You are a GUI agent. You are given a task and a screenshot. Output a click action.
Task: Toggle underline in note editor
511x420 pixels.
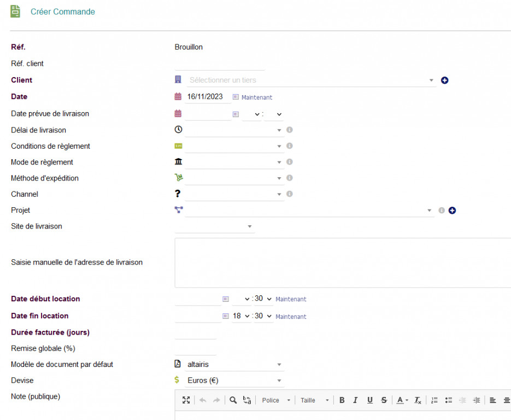pyautogui.click(x=370, y=400)
